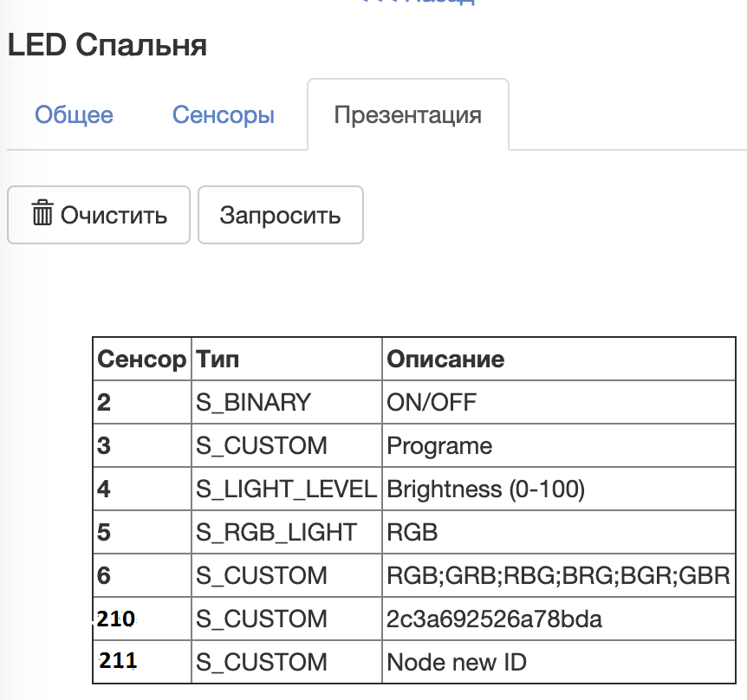Open the Общее tab

(x=74, y=114)
